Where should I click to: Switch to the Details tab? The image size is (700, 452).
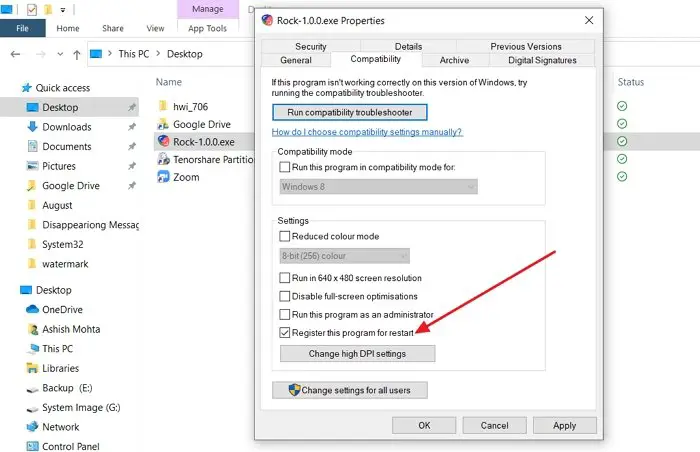[x=408, y=46]
